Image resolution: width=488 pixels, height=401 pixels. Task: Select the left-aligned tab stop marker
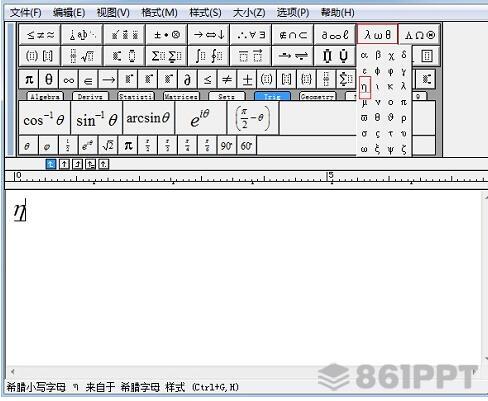[50, 164]
